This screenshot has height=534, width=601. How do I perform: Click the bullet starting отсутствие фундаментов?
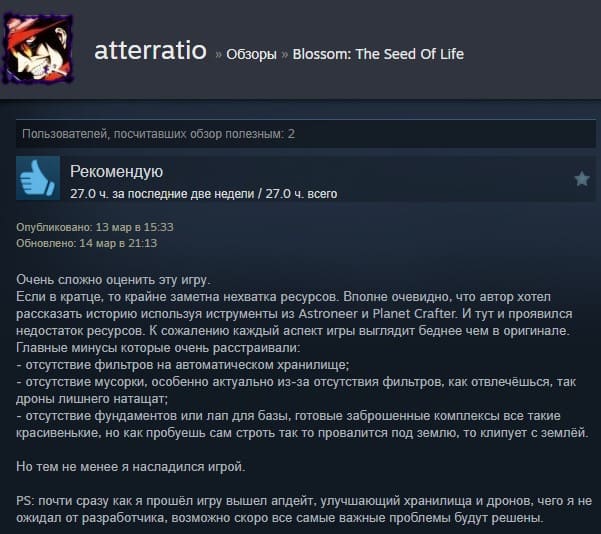point(302,424)
